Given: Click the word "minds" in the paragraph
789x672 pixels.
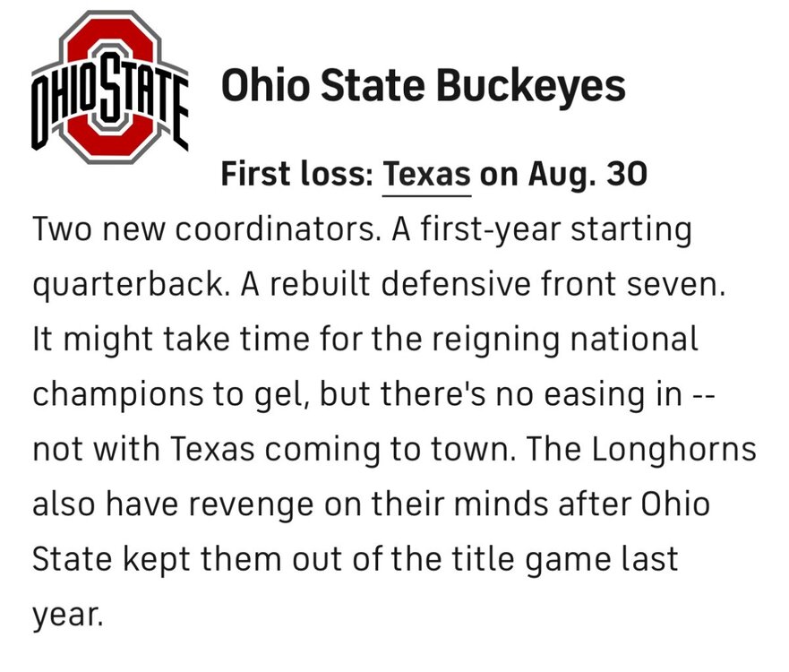Looking at the screenshot, I should pyautogui.click(x=523, y=504).
